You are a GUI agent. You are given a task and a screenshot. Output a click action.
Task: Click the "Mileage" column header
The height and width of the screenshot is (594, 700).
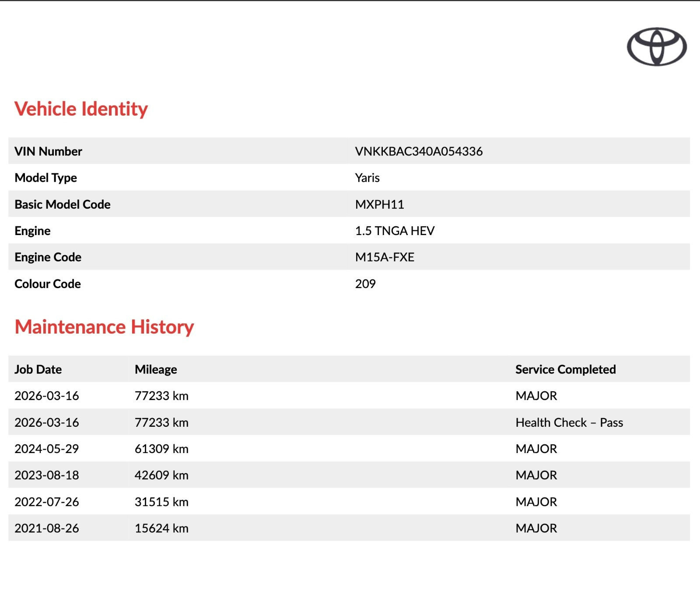156,369
